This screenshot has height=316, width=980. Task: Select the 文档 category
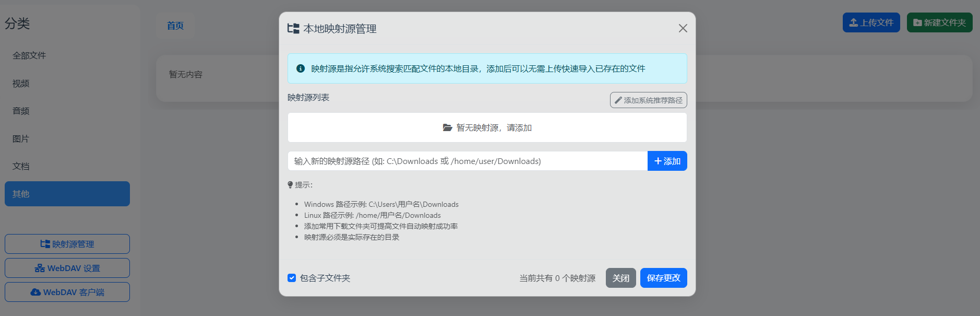pyautogui.click(x=21, y=166)
